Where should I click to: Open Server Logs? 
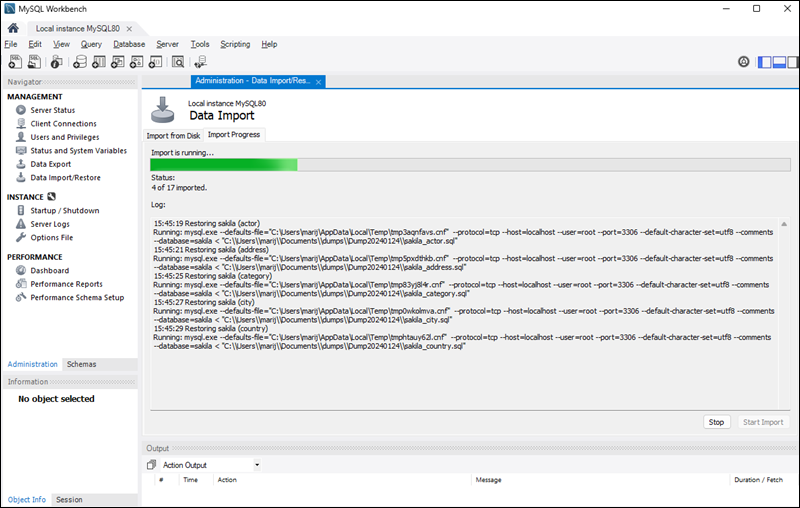[x=50, y=224]
